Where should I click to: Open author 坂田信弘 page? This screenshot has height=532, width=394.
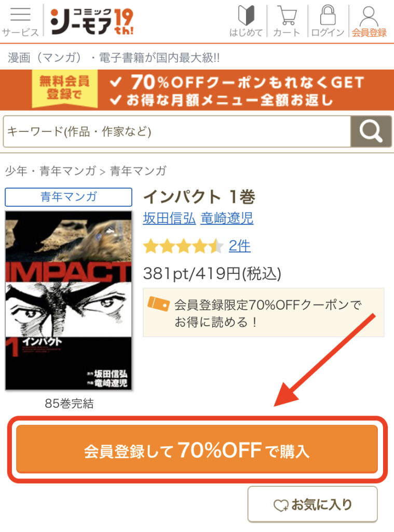point(169,218)
